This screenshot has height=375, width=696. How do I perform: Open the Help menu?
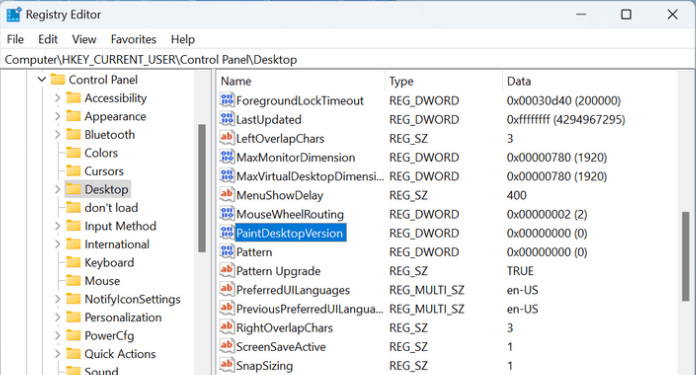[x=183, y=39]
